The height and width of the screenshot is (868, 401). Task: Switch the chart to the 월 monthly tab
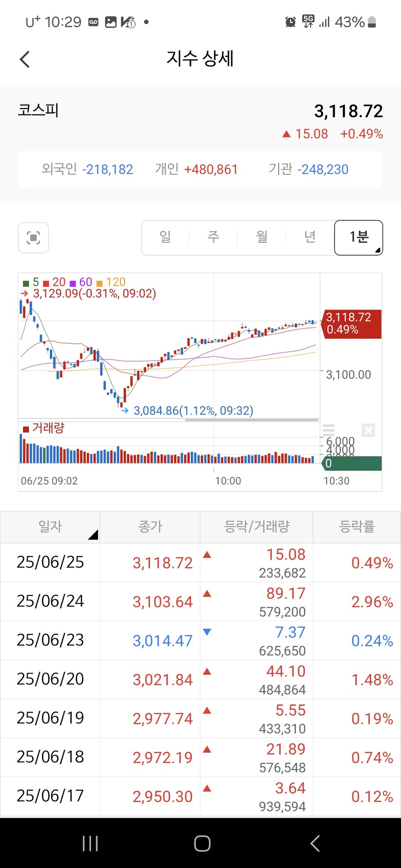[x=262, y=237]
